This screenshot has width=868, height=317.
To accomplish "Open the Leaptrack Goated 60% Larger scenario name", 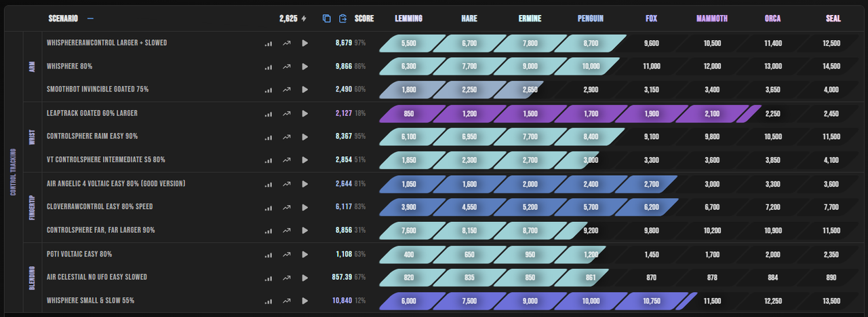I will pyautogui.click(x=92, y=113).
